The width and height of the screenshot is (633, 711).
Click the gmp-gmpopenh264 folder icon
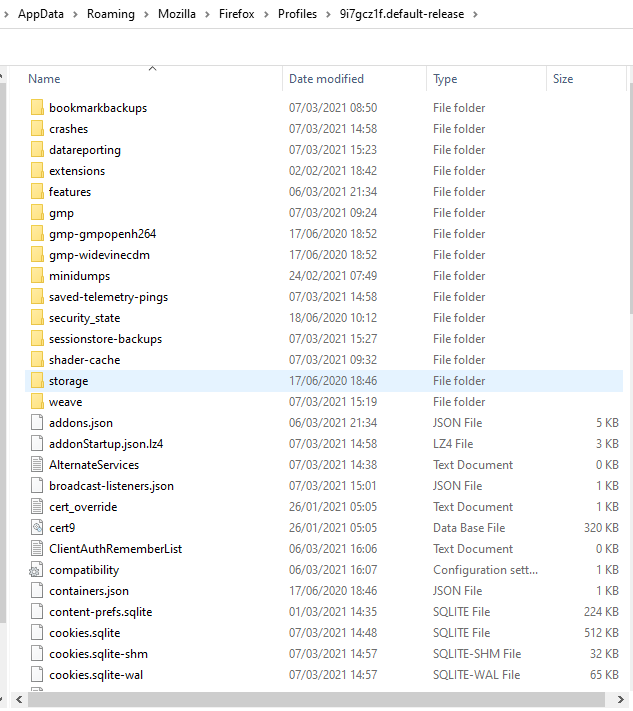coord(37,234)
